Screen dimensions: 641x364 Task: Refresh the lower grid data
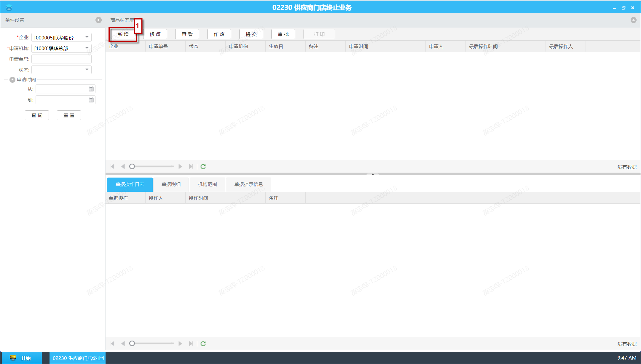coord(203,344)
